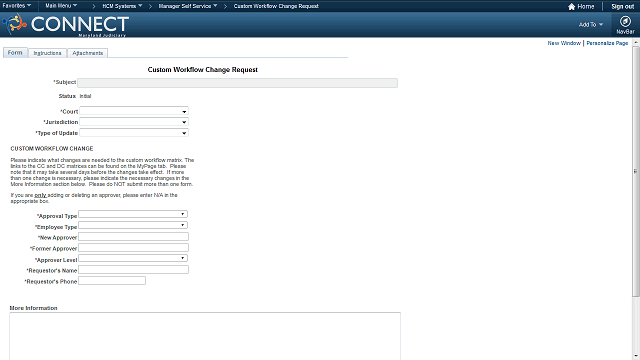This screenshot has height=360, width=640.
Task: Click the New Approver text field
Action: coord(133,237)
